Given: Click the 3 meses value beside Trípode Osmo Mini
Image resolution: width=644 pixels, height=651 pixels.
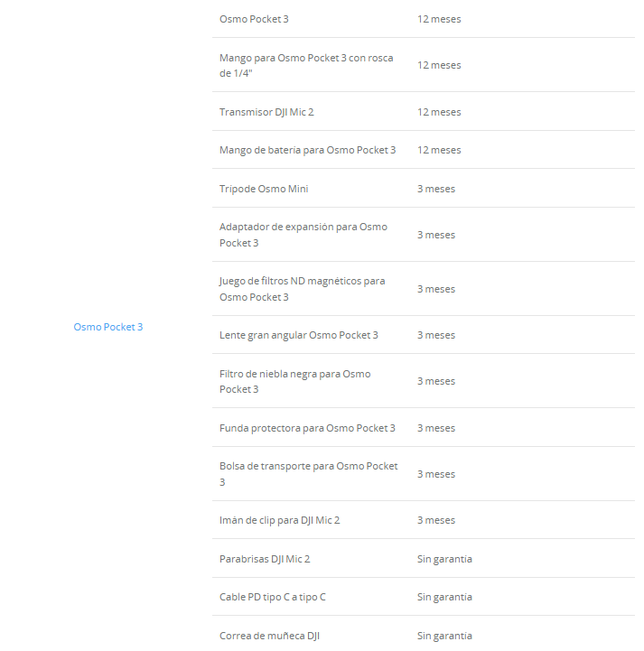Looking at the screenshot, I should click(x=436, y=189).
